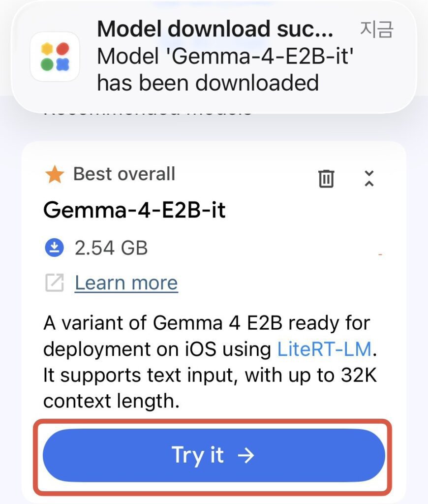Open the Learn more link
The height and width of the screenshot is (504, 428).
126,283
